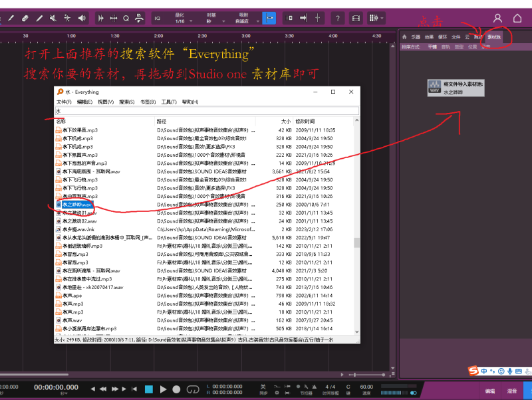Click the Record button in transport
The width and height of the screenshot is (532, 400).
[176, 389]
